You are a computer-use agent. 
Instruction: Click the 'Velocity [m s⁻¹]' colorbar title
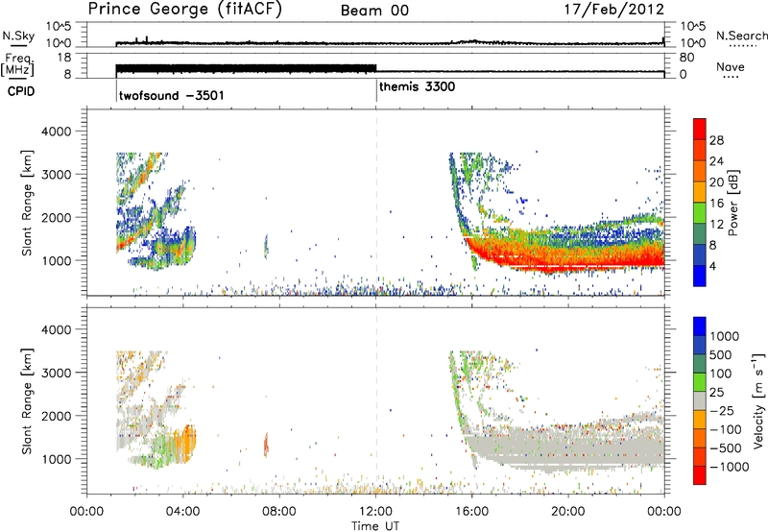[758, 400]
